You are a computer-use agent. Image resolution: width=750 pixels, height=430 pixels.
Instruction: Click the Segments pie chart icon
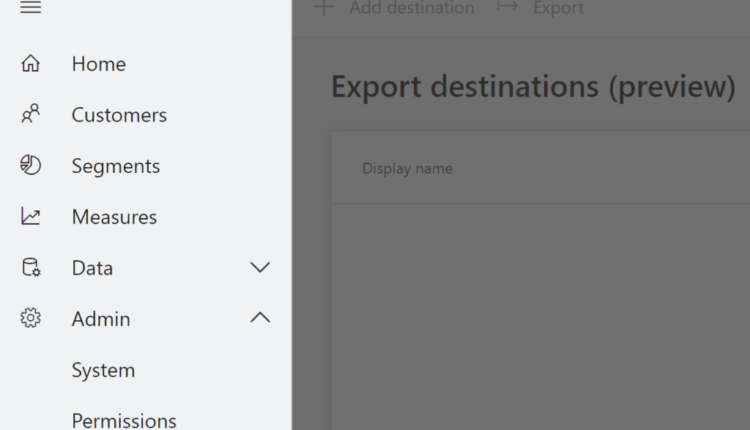point(31,166)
